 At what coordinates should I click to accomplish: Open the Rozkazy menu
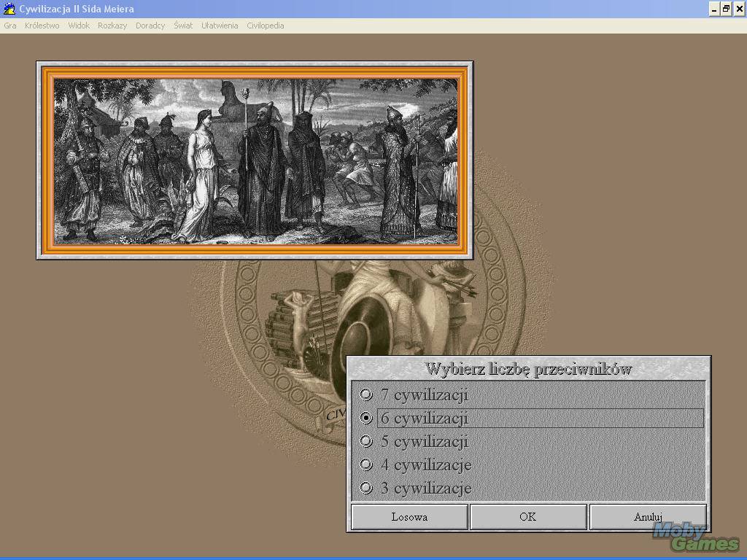[x=112, y=26]
